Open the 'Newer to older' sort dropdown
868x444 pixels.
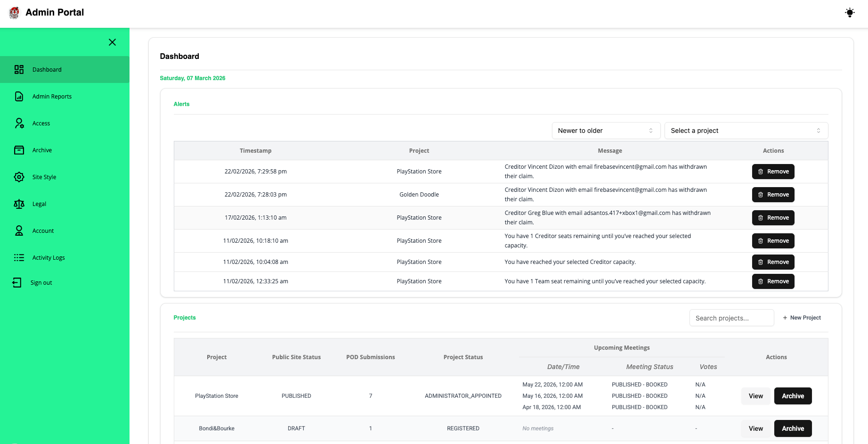pyautogui.click(x=605, y=131)
